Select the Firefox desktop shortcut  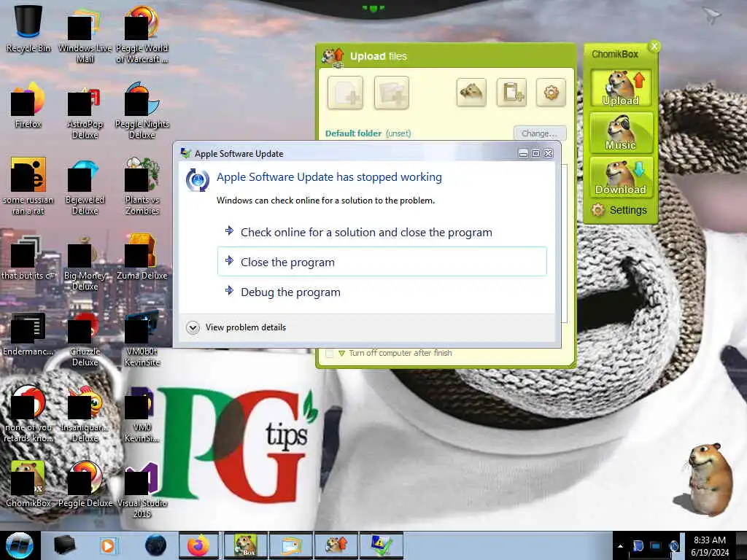[x=28, y=106]
